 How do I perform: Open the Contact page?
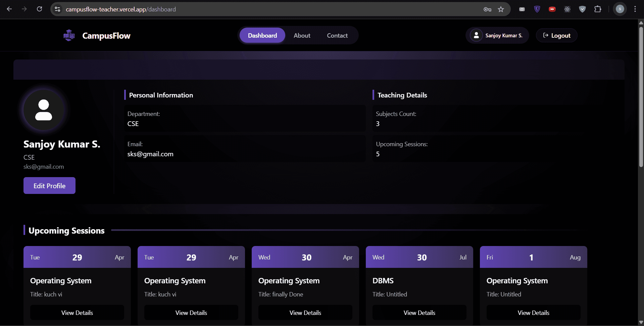coord(337,35)
